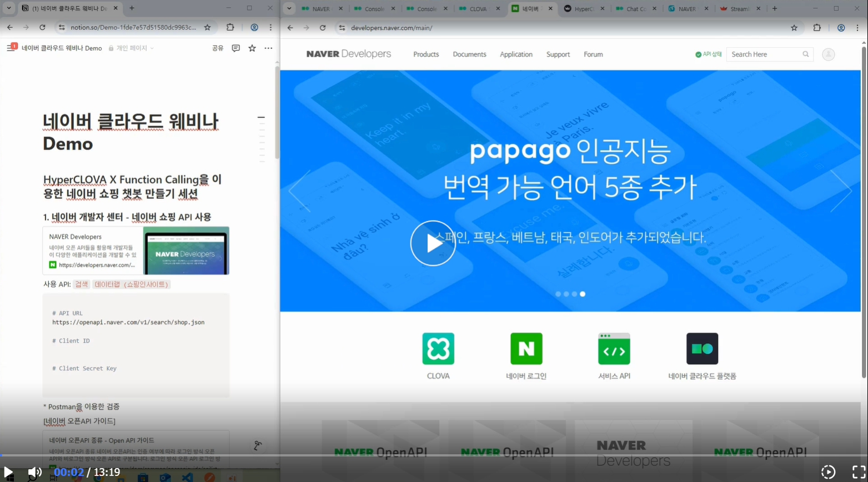Open the NAVER Developers link preview in Notion

pyautogui.click(x=136, y=250)
